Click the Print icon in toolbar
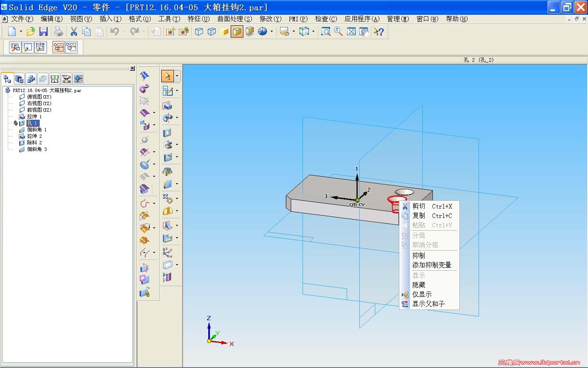Screen dimensions: 588x368 click(58, 31)
